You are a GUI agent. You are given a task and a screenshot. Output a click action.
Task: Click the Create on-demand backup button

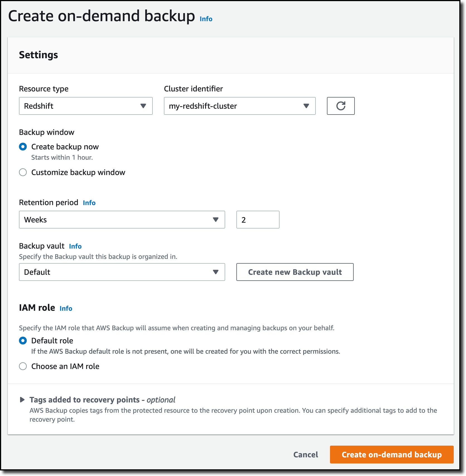click(x=392, y=455)
